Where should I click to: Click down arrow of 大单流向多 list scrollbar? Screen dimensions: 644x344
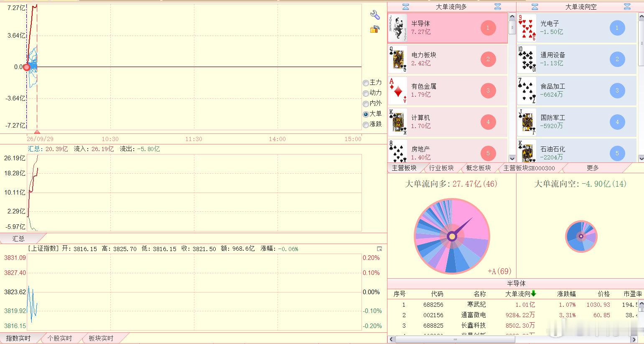[512, 158]
